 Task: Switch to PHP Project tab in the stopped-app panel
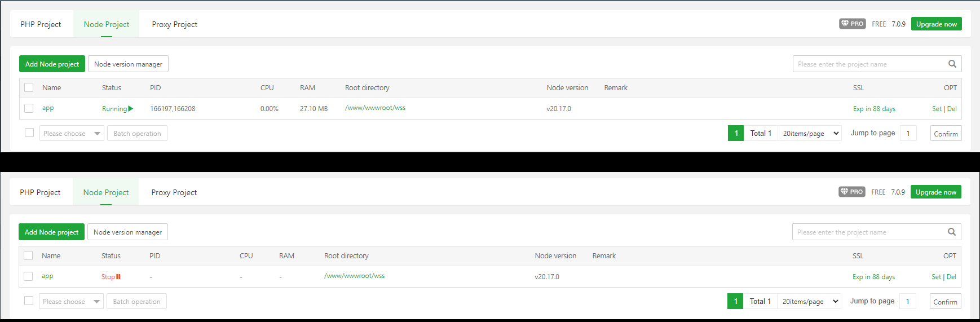[40, 192]
